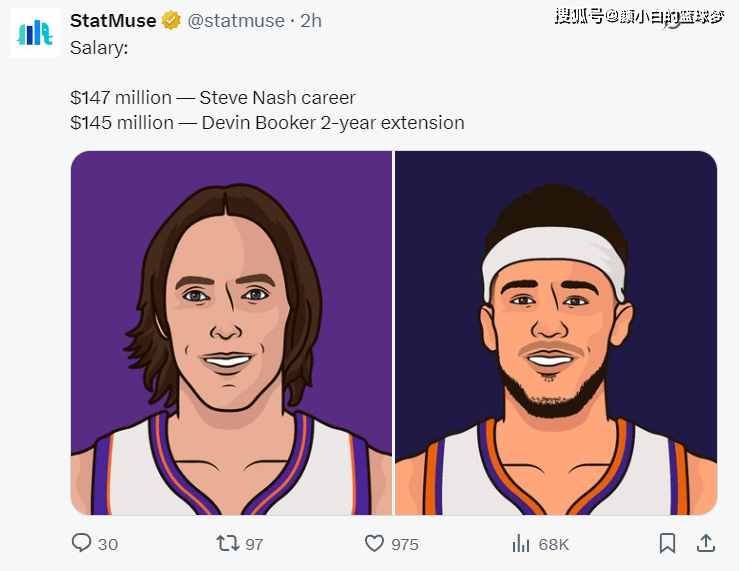The width and height of the screenshot is (739, 571).
Task: Click the reply speech bubble icon
Action: [81, 543]
